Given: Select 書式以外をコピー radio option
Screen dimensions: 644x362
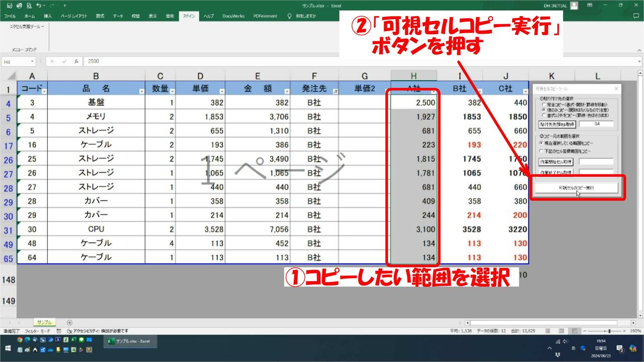Looking at the screenshot, I should 543,114.
